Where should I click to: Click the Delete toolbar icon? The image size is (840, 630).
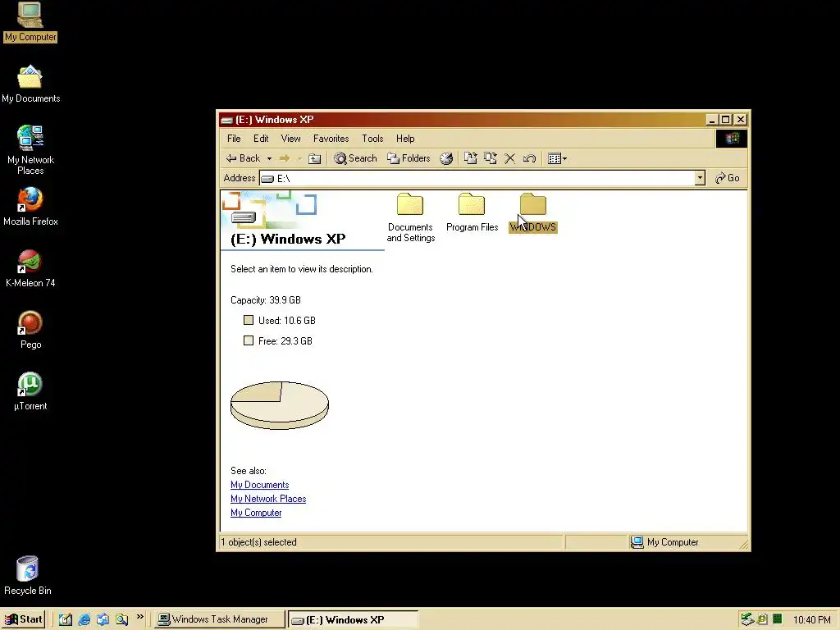pyautogui.click(x=510, y=158)
